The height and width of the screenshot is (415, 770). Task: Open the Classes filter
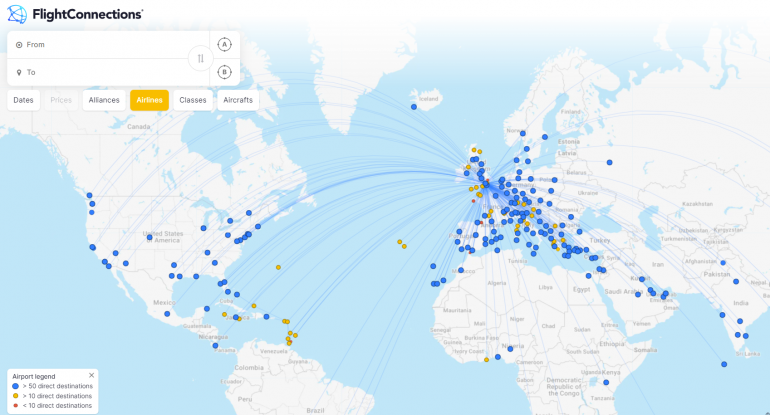click(192, 100)
